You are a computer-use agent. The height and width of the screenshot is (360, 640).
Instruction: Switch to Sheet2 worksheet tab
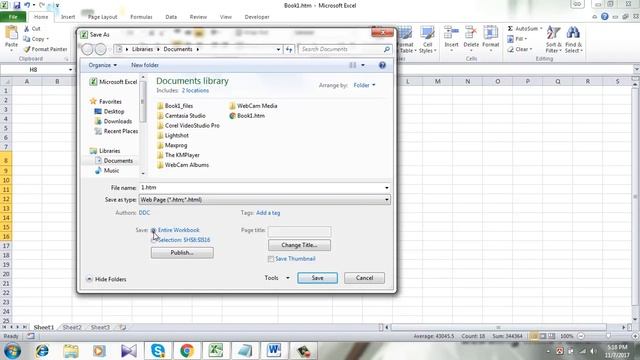(x=72, y=327)
